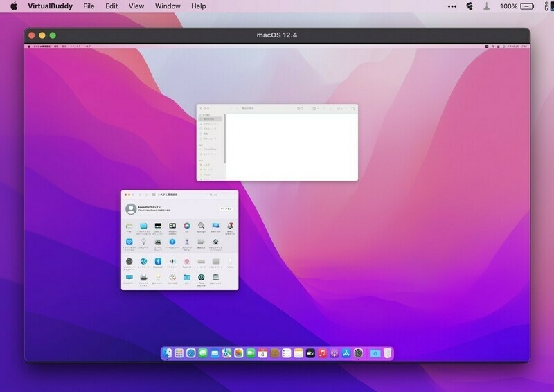Open the Spotlight preferences icon
Screen dimensions: 554x392
(x=201, y=226)
